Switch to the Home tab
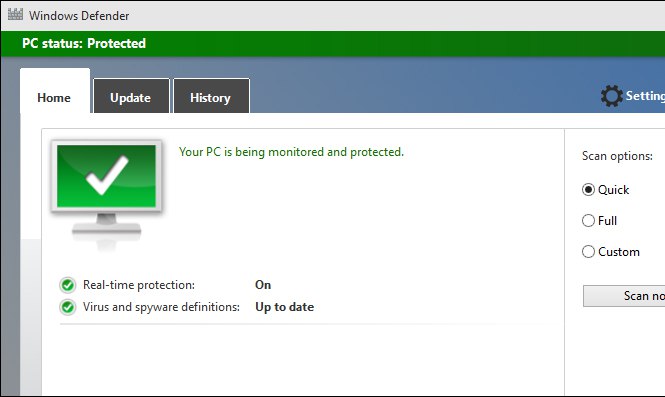665x397 pixels. click(55, 91)
